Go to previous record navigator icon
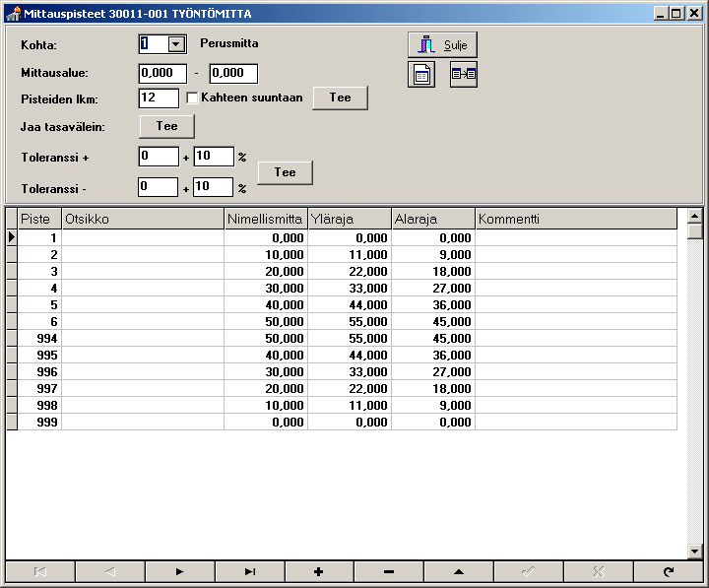 coord(110,571)
